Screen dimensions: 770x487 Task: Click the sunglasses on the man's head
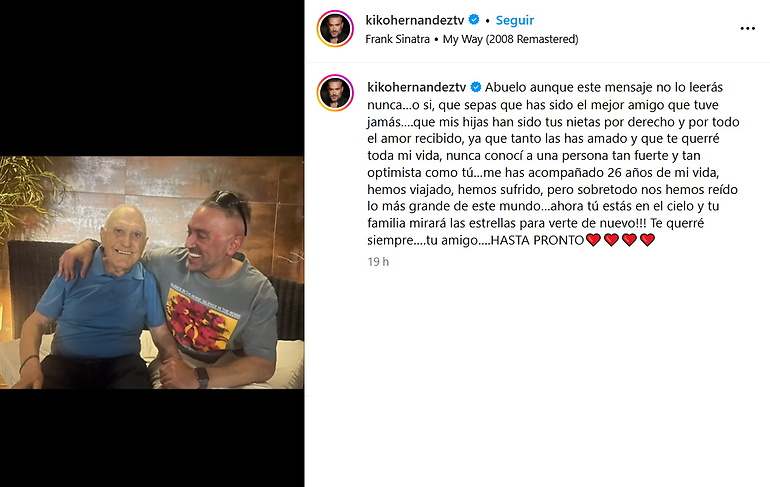coord(233,205)
